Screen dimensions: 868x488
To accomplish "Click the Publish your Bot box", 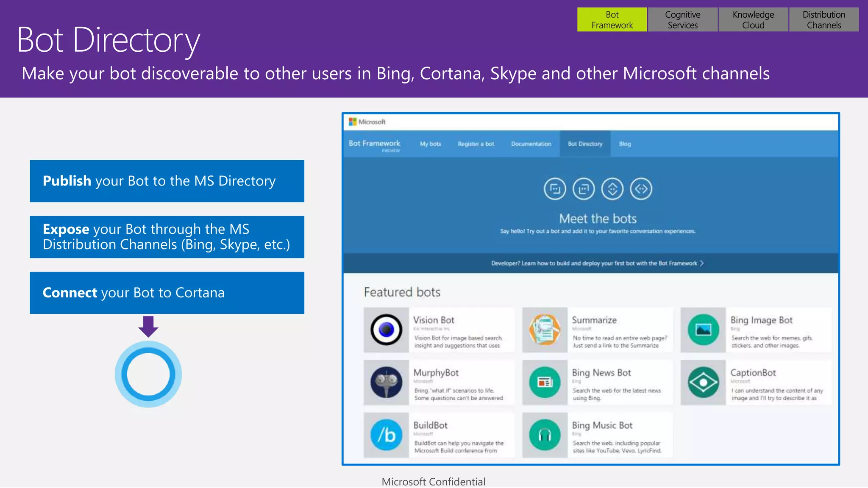I will point(167,181).
